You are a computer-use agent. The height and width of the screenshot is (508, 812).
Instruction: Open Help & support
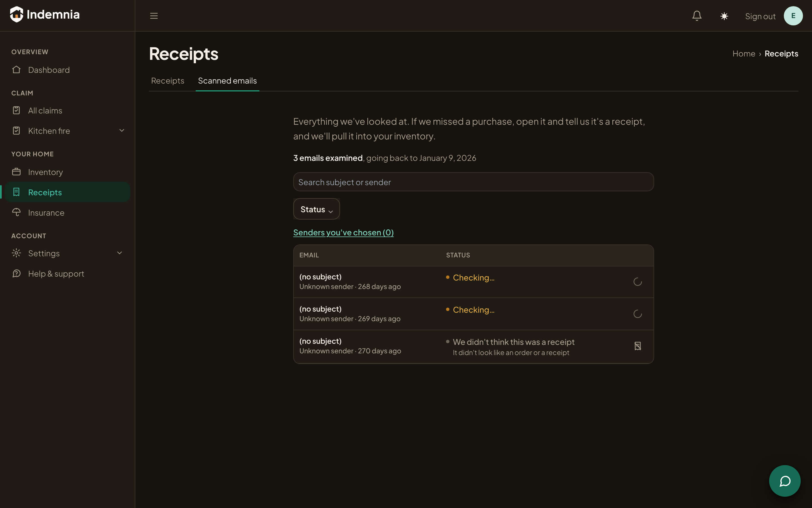[67, 274]
